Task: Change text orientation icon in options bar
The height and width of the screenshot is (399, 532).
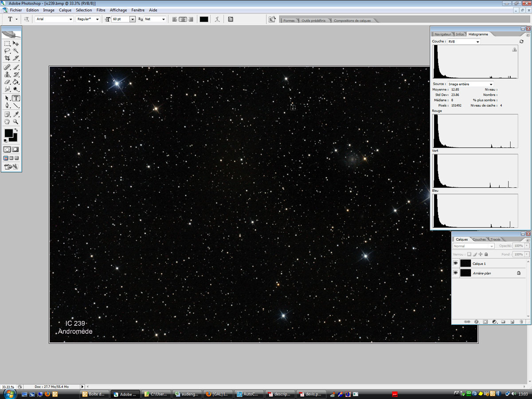Action: [27, 19]
